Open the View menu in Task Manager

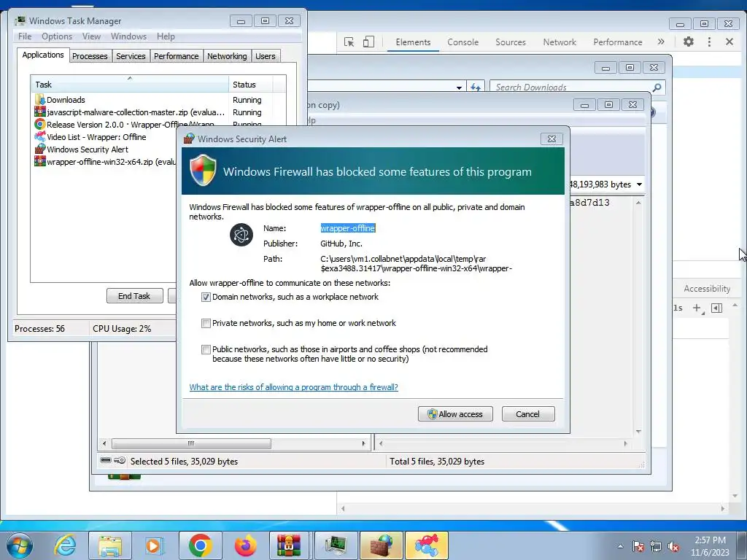(91, 36)
